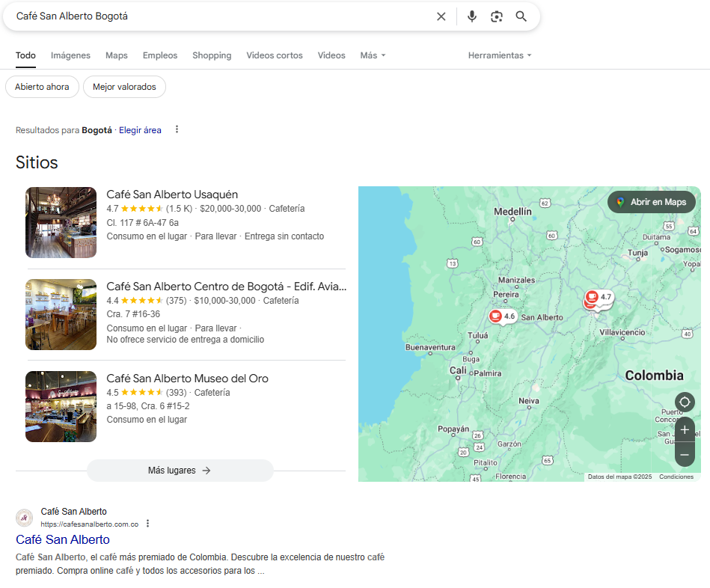Screen dimensions: 710x588
Task: Open options menu beside cafesanalberto.com.co URL
Action: [147, 524]
